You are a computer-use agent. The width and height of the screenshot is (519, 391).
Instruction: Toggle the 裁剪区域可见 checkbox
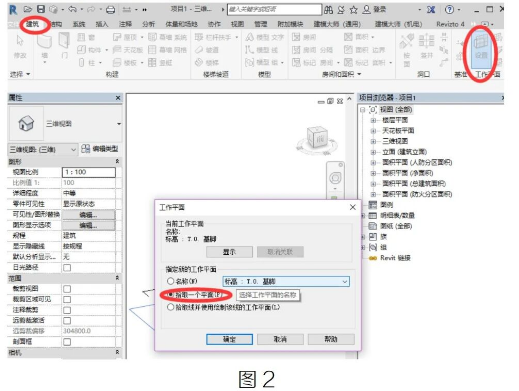click(x=67, y=299)
